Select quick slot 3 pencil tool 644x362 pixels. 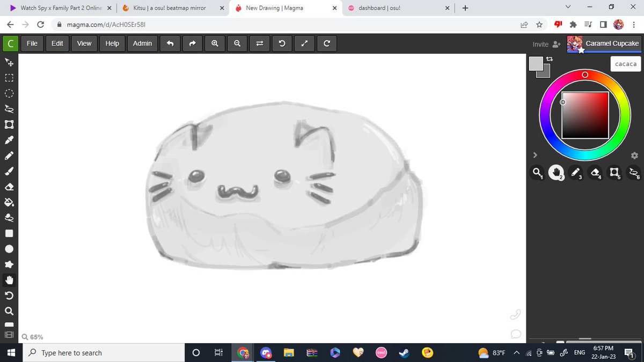point(575,172)
